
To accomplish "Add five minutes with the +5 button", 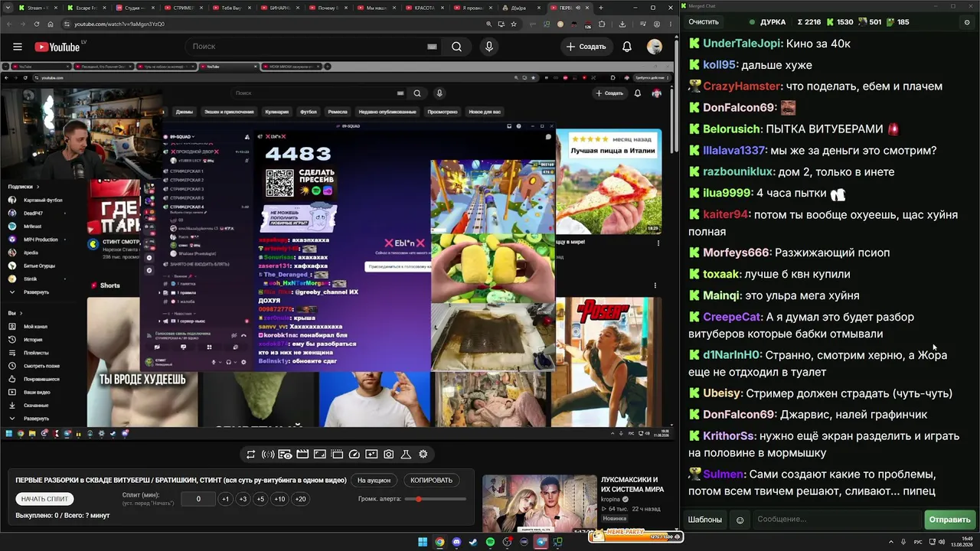I will tap(260, 499).
